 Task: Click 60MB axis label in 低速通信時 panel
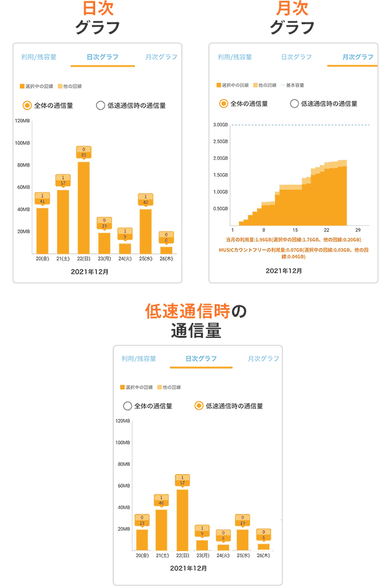tap(124, 485)
